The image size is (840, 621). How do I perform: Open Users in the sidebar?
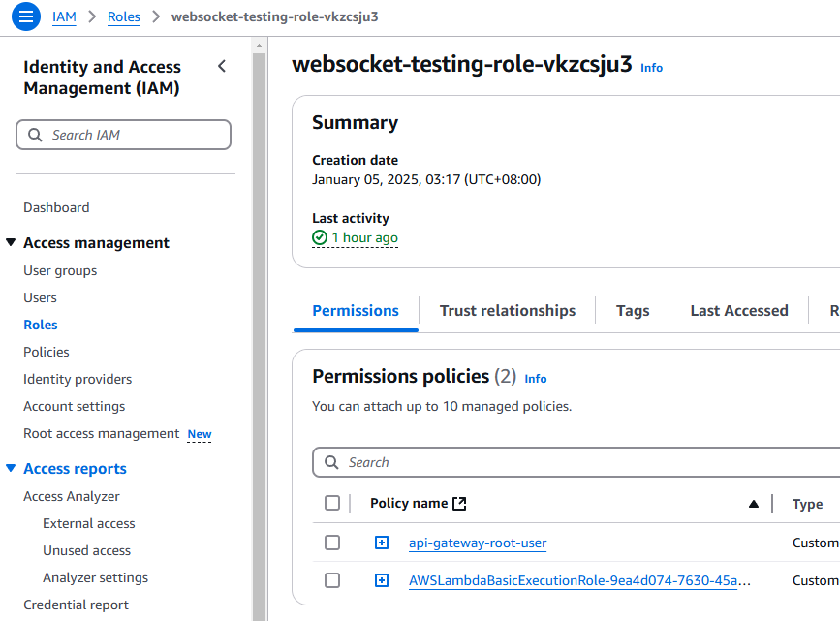pos(40,297)
